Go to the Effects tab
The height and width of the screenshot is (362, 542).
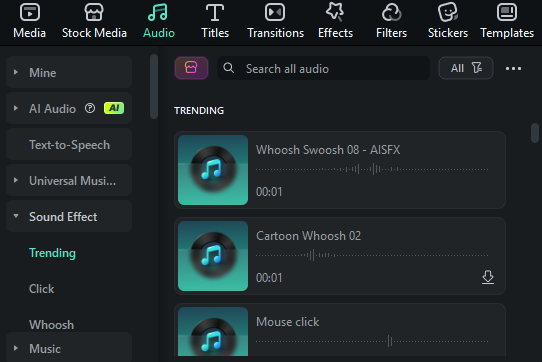335,21
